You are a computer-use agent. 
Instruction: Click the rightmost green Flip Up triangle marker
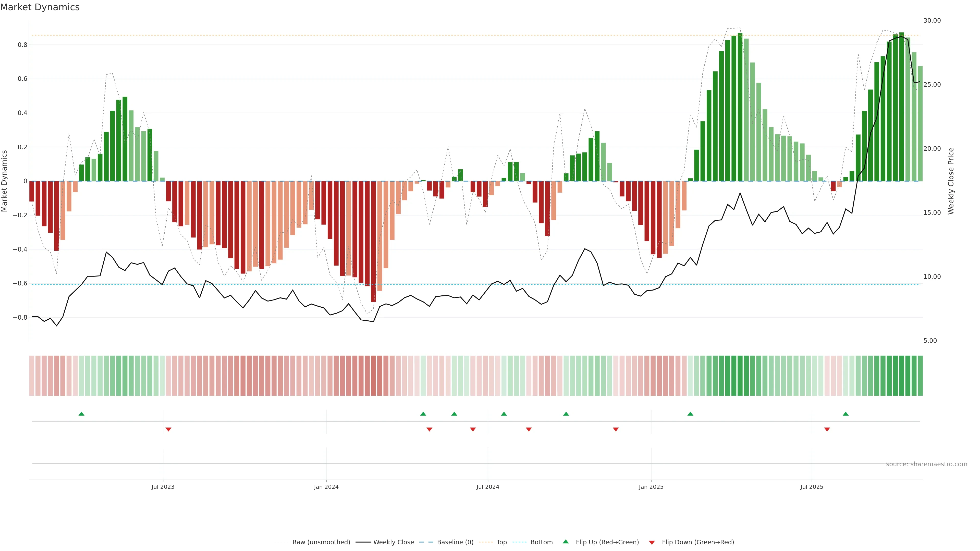(x=845, y=414)
